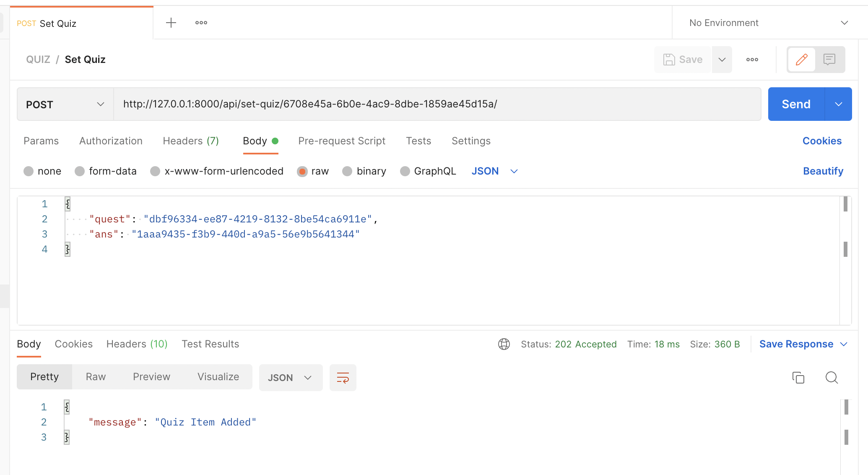Viewport: 868px width, 475px height.
Task: Select the form-data body type
Action: click(80, 171)
